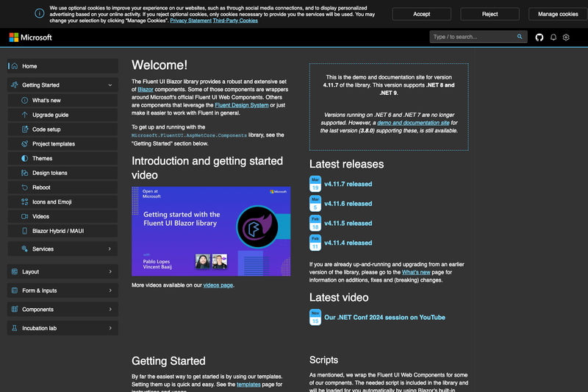Open v4.11.4 released link
Viewport: 588px width, 392px height.
coord(348,243)
